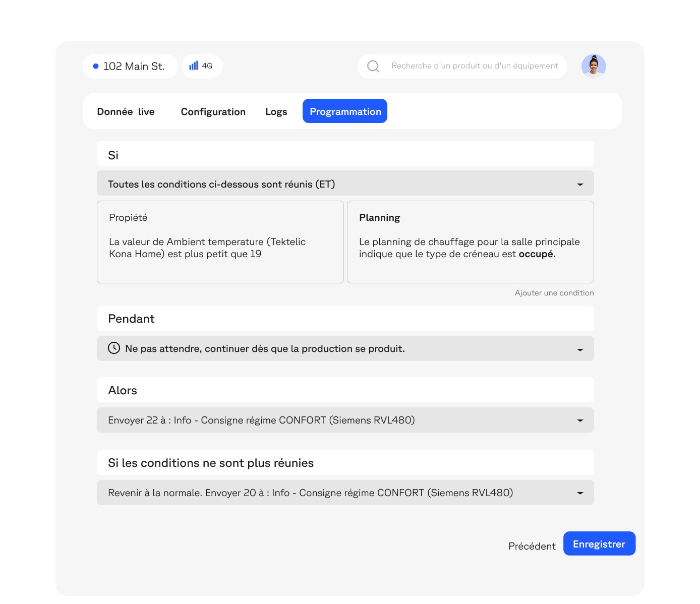Click the Précédent button
The image size is (700, 604).
(x=532, y=546)
